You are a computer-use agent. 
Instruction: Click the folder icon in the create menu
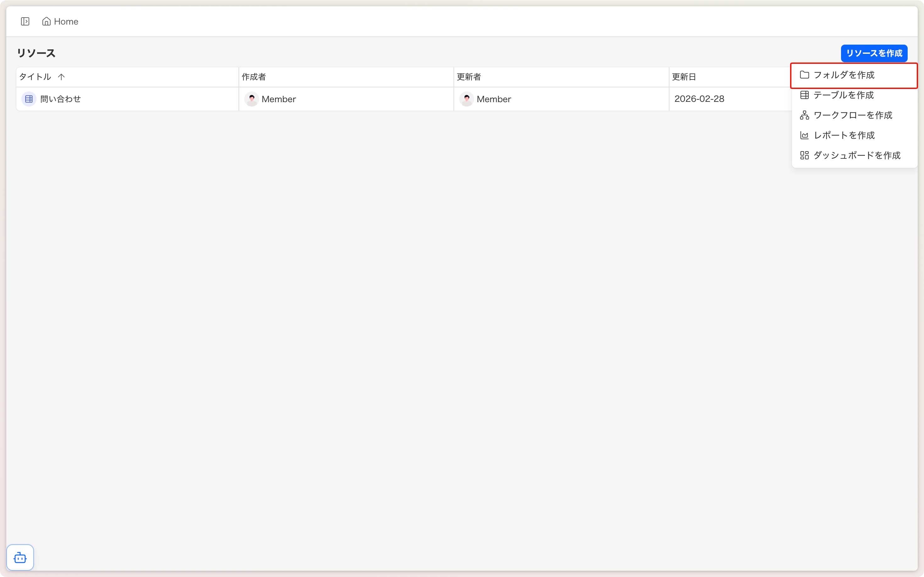click(x=804, y=75)
